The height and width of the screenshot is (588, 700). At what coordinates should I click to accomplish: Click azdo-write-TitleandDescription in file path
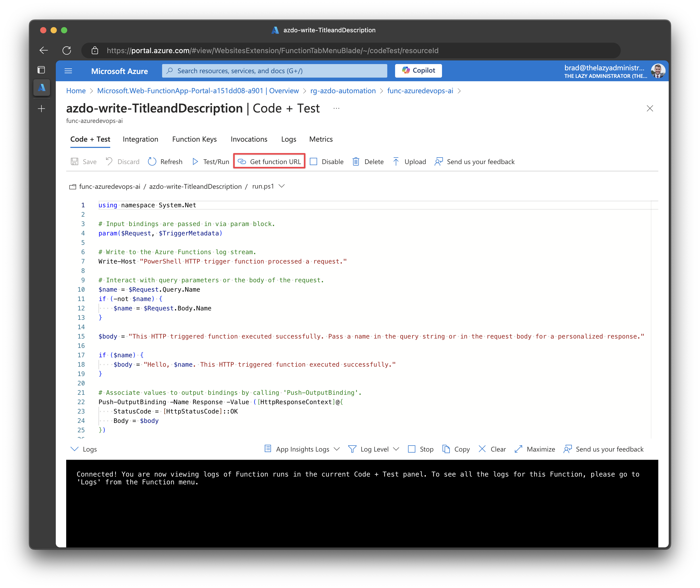point(195,186)
